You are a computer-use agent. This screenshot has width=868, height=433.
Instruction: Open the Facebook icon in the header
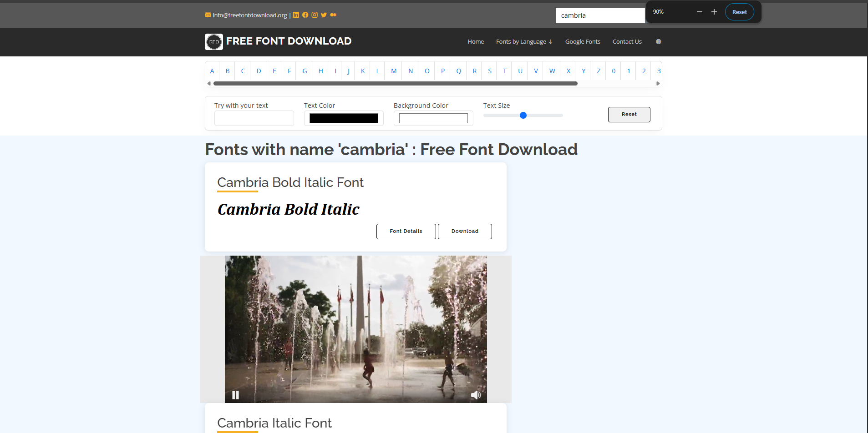pos(305,15)
